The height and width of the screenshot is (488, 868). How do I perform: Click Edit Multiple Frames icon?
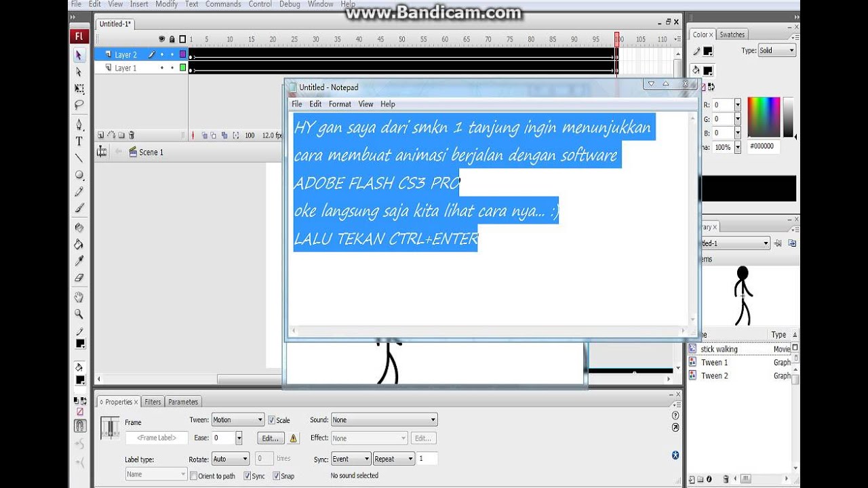pos(224,136)
